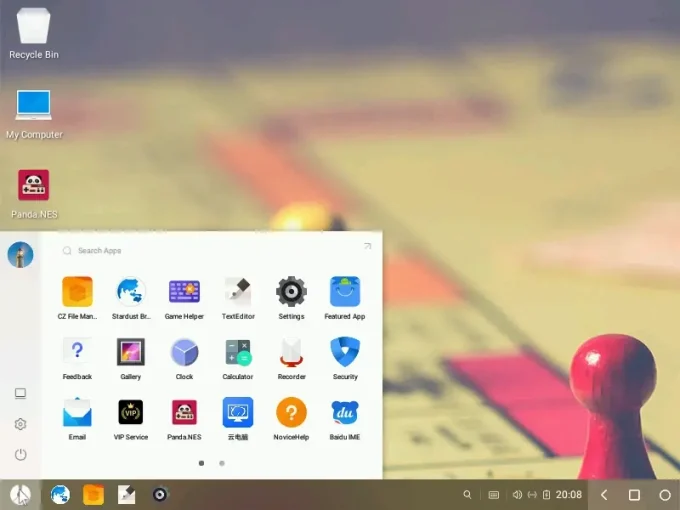This screenshot has width=680, height=510.
Task: Open the volume control in system tray
Action: (517, 495)
